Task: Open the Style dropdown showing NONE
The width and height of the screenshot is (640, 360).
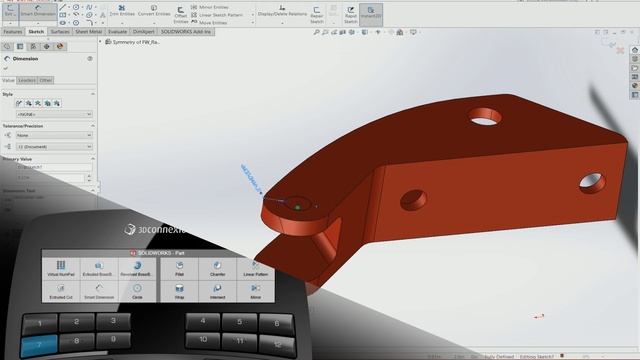Action: [54, 114]
